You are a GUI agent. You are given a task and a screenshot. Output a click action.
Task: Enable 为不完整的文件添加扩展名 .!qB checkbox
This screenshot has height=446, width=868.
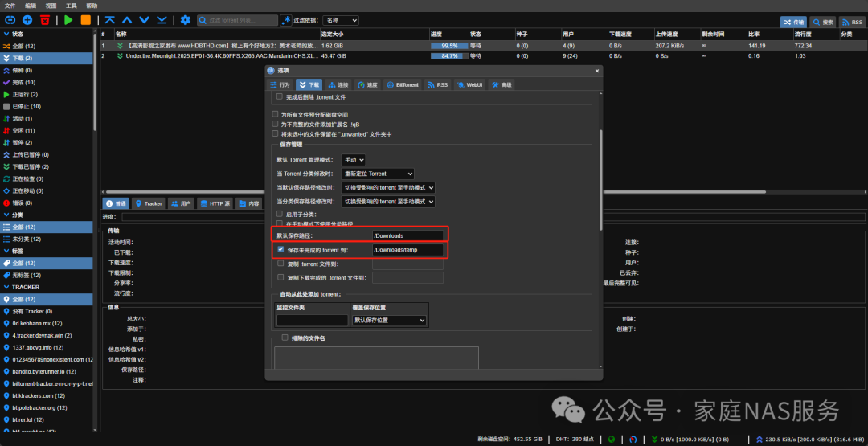pos(275,124)
